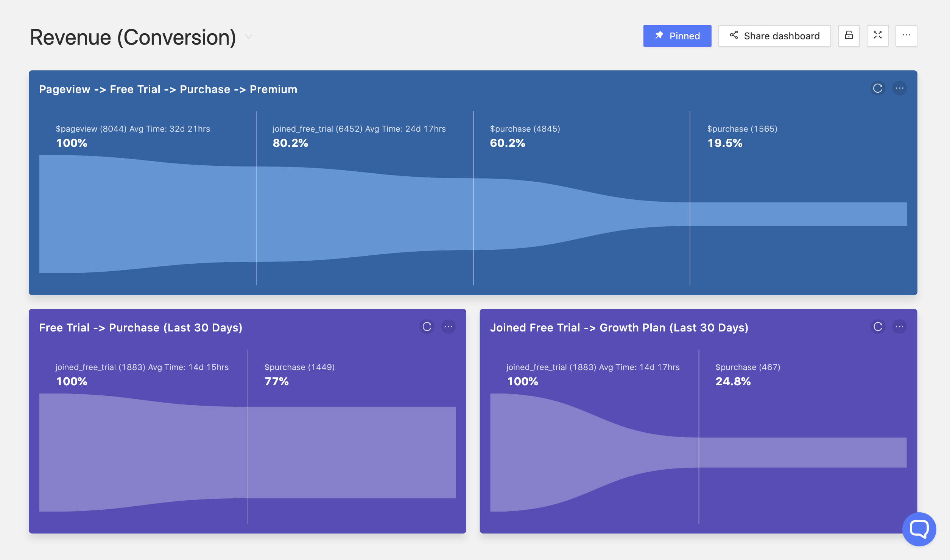This screenshot has height=560, width=950.
Task: Open the chat support widget
Action: (919, 530)
